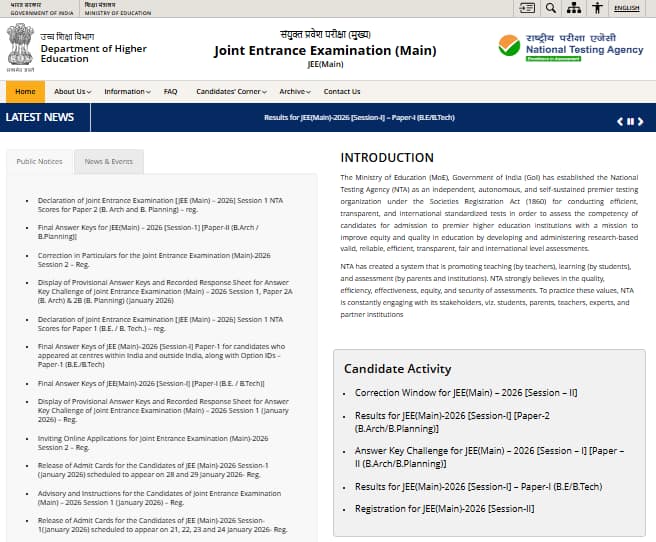Open Admit Cards for 28 and 29 January notice
Screen dimensions: 656x542
pyautogui.click(x=153, y=470)
